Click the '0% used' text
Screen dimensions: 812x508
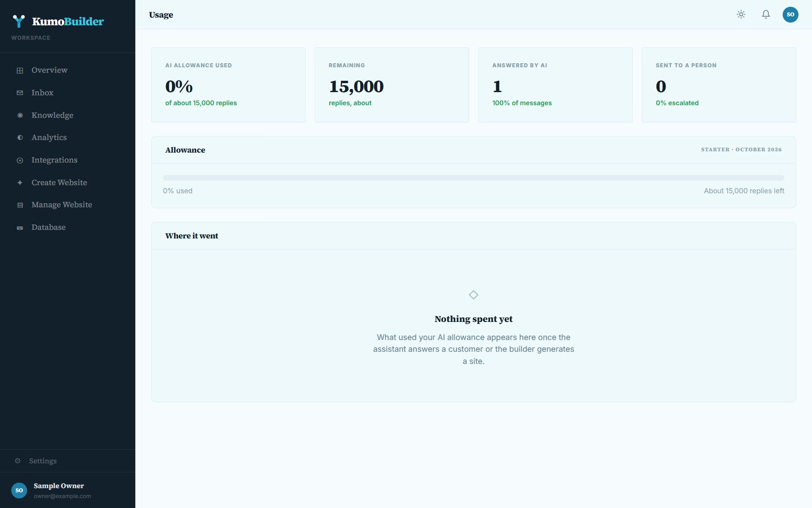point(178,191)
